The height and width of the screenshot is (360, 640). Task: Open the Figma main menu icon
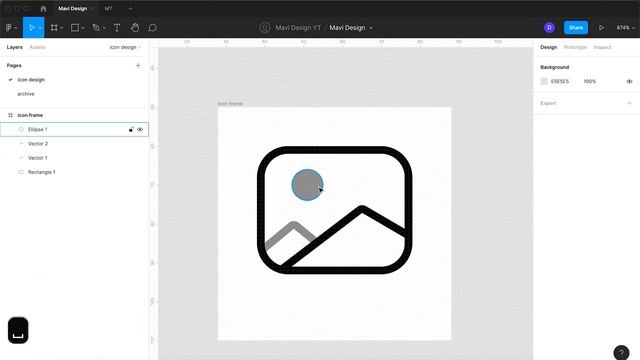click(x=9, y=28)
